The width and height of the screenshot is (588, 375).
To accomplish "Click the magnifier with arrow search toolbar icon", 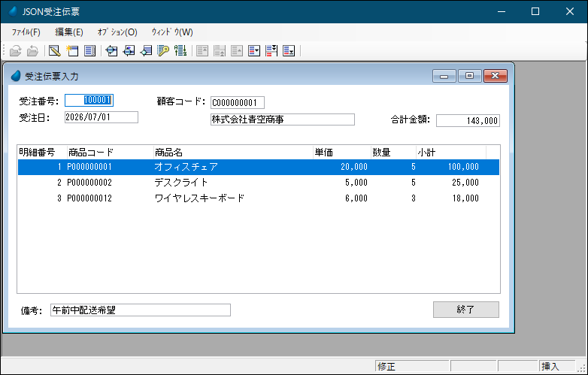I will [129, 50].
